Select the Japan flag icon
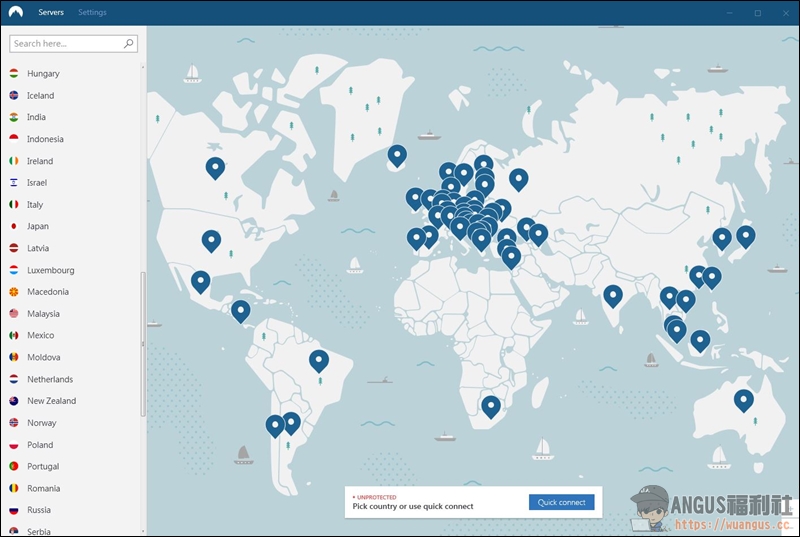 point(14,226)
